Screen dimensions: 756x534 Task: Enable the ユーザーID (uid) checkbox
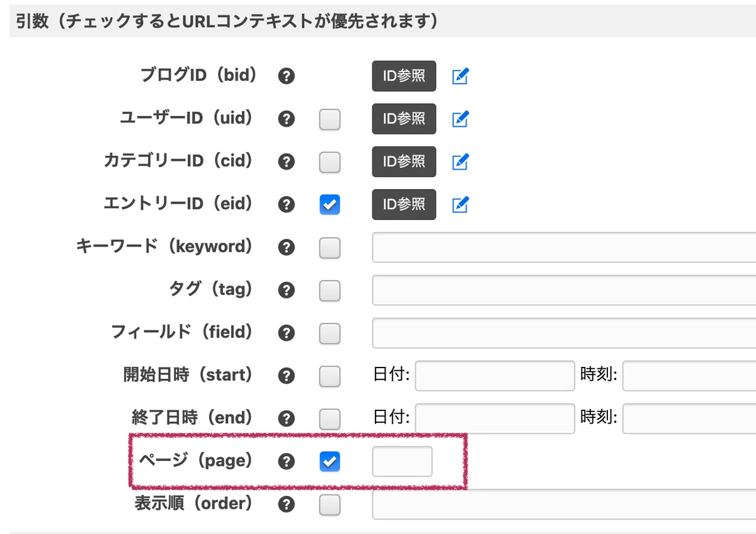329,119
